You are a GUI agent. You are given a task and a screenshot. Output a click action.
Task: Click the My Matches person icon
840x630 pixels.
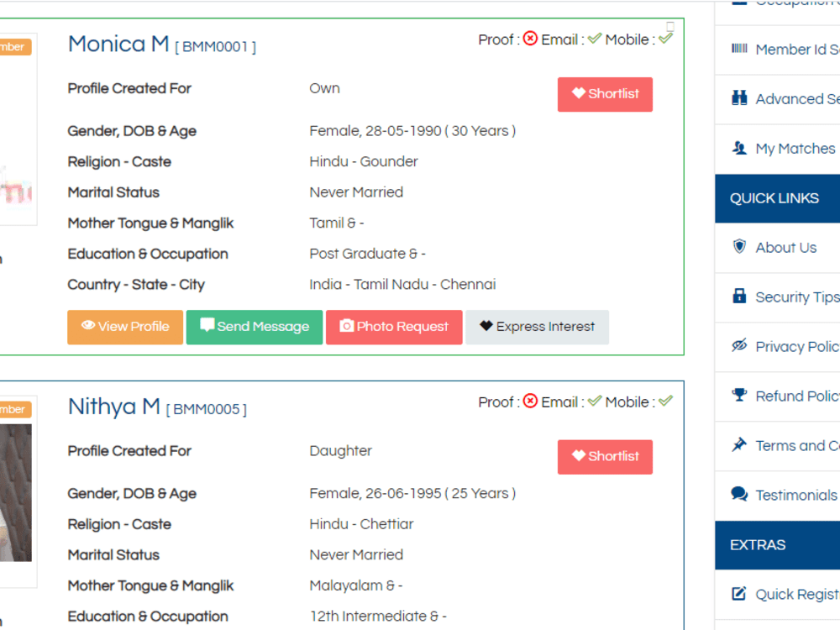click(740, 148)
